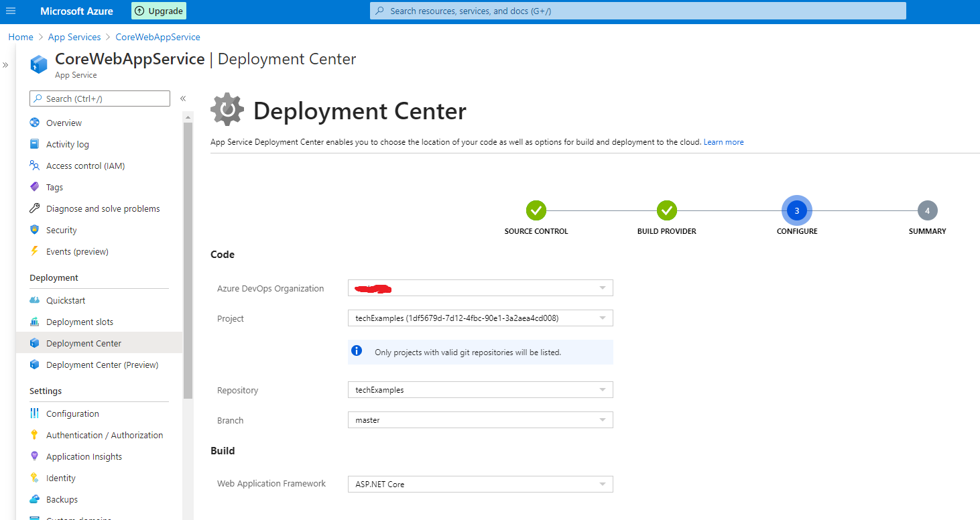
Task: Open Web Application Framework dropdown
Action: point(481,484)
